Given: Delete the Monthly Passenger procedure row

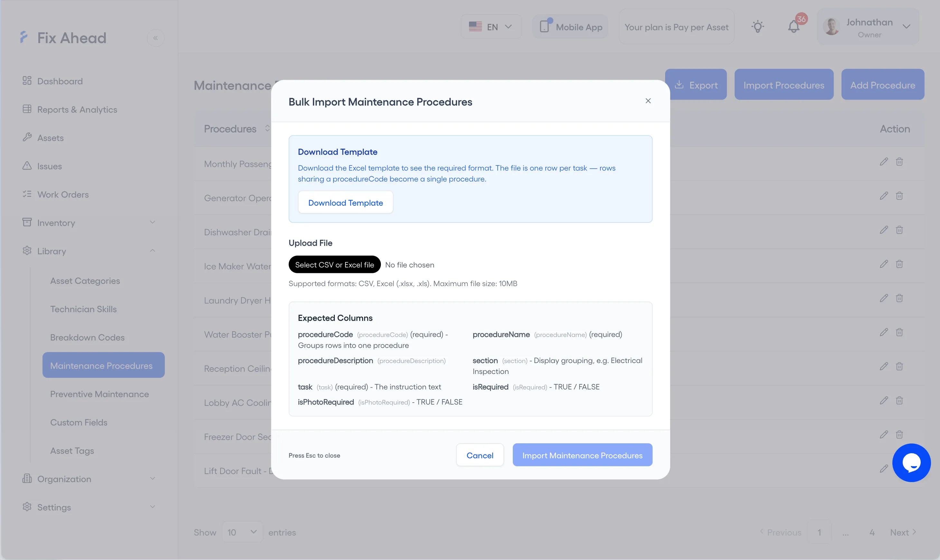Looking at the screenshot, I should point(899,162).
